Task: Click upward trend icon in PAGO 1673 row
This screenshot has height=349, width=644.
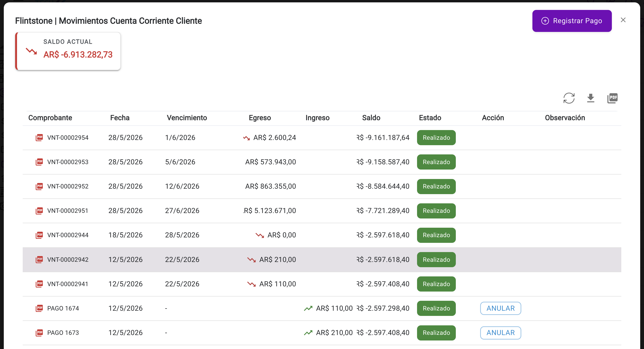Action: (x=308, y=333)
